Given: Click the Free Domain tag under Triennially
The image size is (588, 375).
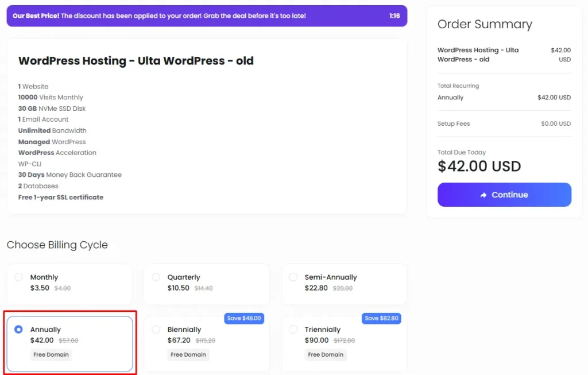Looking at the screenshot, I should point(326,355).
